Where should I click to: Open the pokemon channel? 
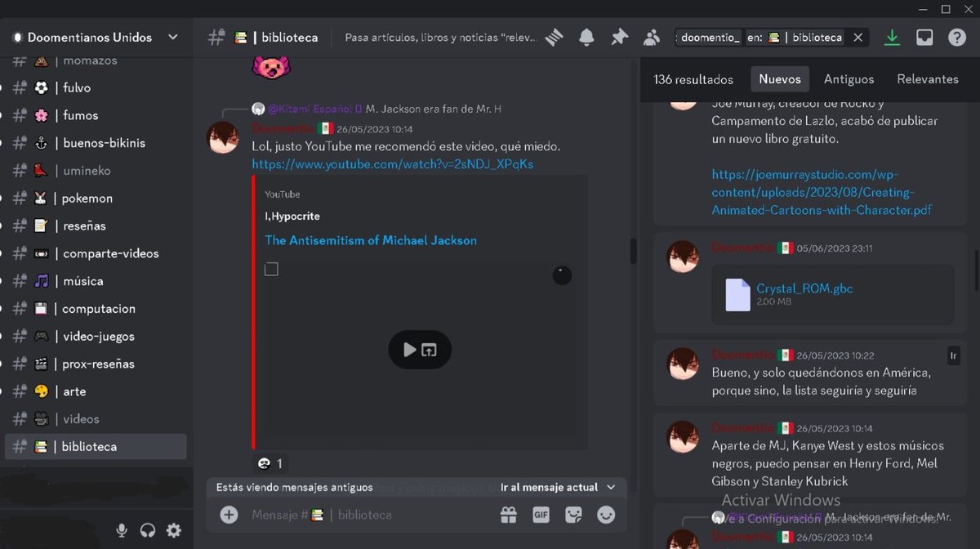[94, 199]
